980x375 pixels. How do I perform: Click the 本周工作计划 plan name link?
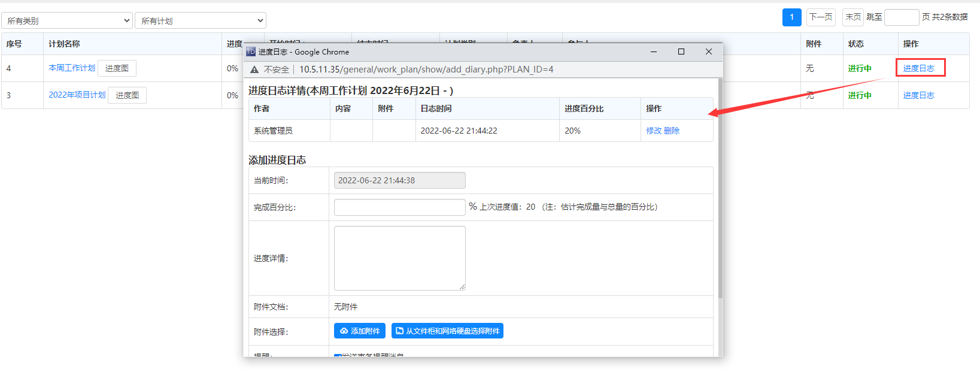coord(72,68)
